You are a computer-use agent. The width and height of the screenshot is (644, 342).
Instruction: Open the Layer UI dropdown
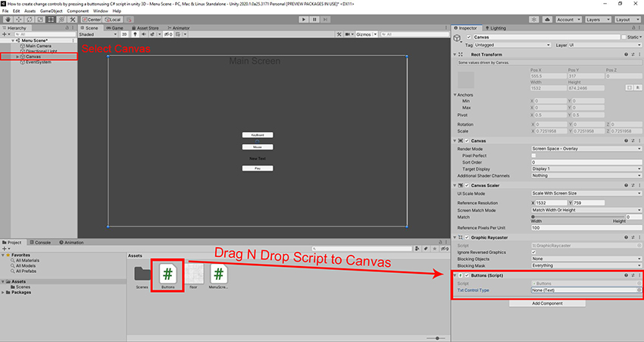(x=605, y=45)
